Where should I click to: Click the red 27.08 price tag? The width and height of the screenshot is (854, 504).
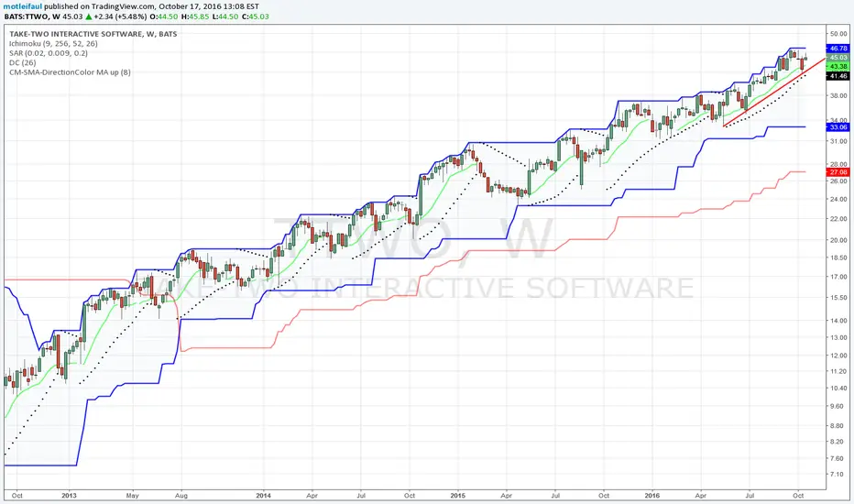coord(838,172)
